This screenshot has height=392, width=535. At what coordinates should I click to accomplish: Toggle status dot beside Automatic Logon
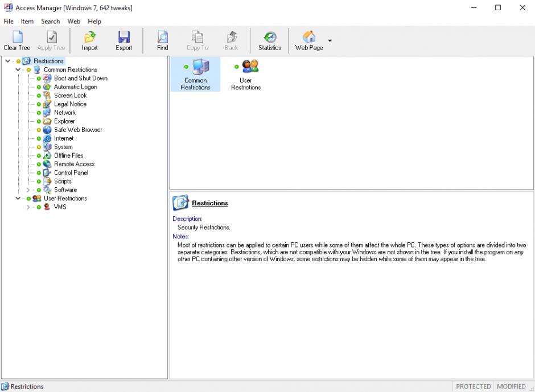(39, 87)
